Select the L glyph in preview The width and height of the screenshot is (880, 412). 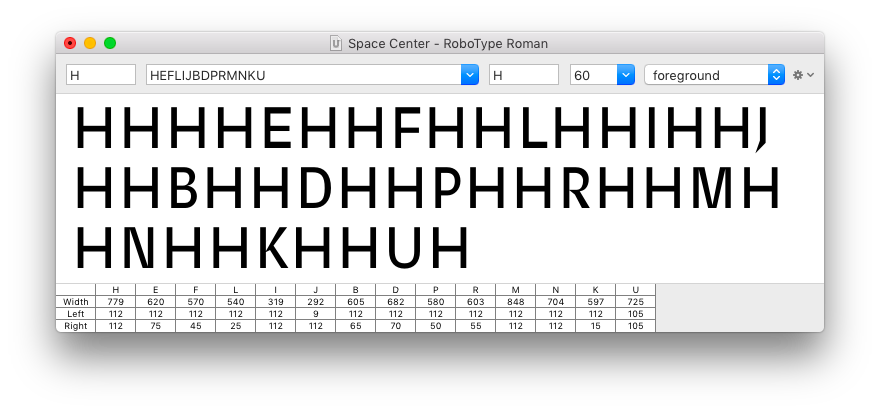pos(534,127)
